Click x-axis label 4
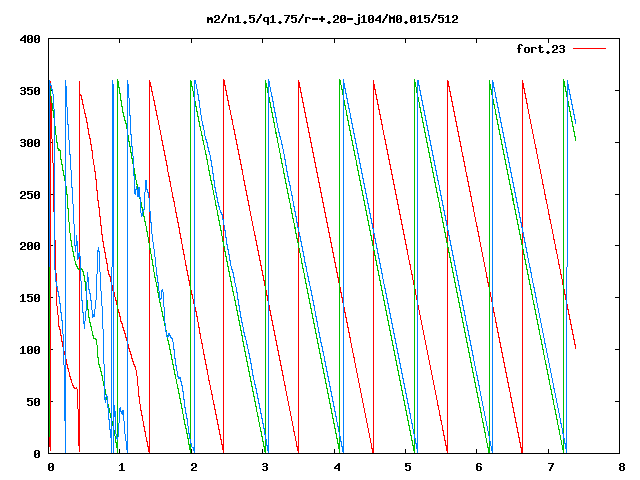The image size is (640, 480). (337, 467)
